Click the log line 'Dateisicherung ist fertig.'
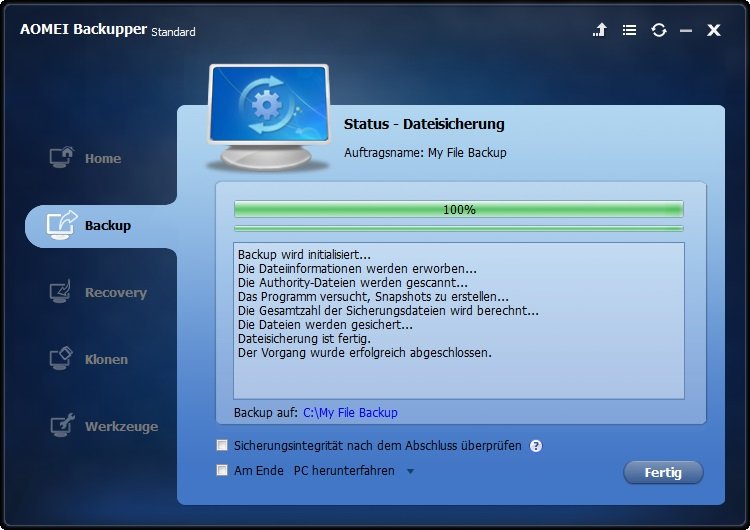The width and height of the screenshot is (750, 530). tap(304, 339)
